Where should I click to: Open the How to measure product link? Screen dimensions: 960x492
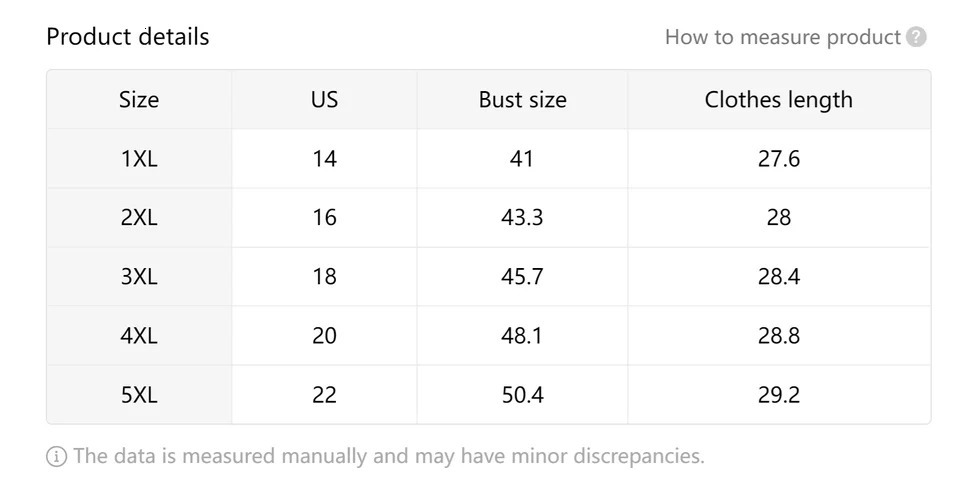point(783,37)
